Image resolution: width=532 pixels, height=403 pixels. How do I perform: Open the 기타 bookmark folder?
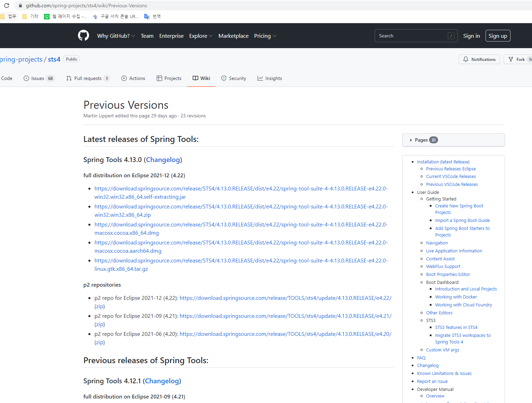point(30,16)
